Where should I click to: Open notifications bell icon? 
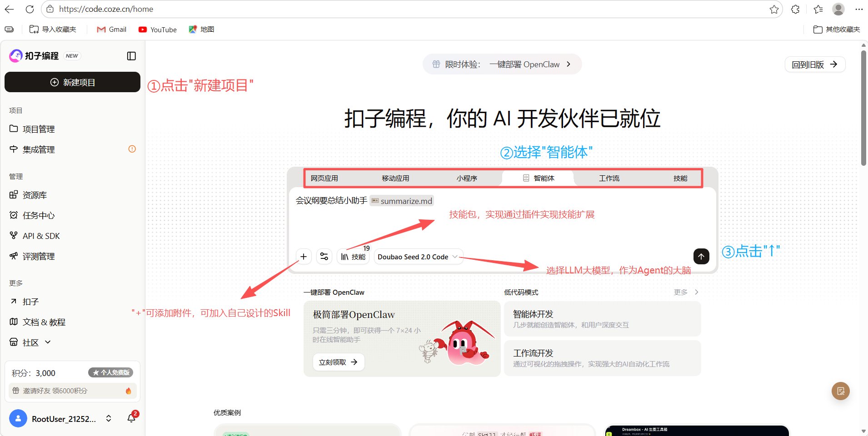[x=131, y=418]
